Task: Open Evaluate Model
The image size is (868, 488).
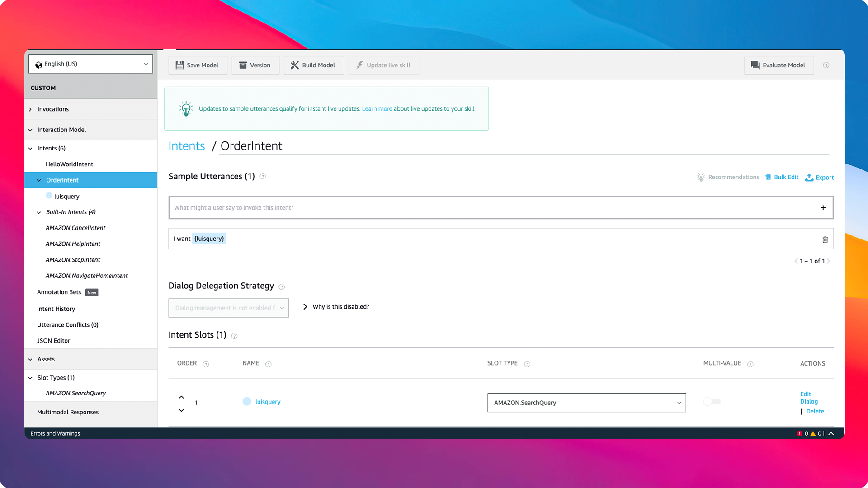Action: point(778,65)
